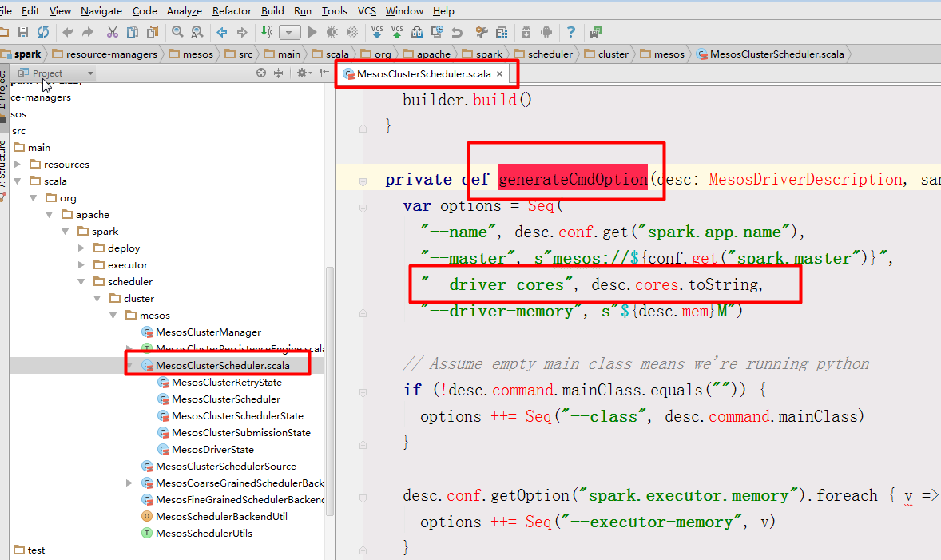The image size is (941, 560).
Task: Collapse the generateCmdOption method in the gutter
Action: tap(363, 181)
